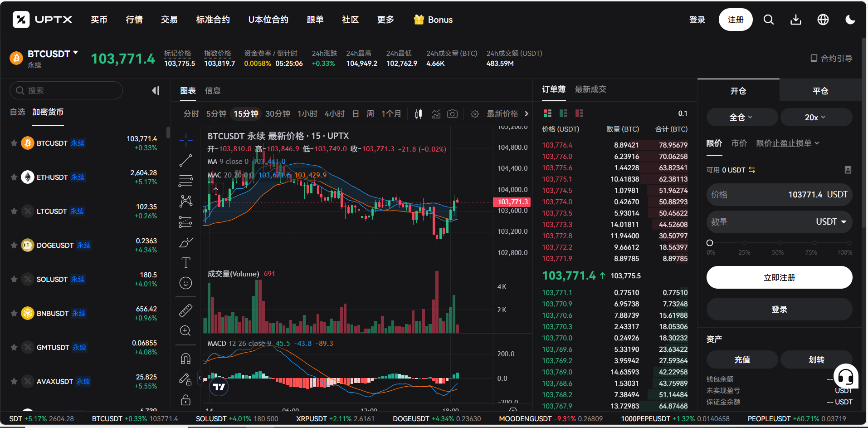Toggle dark mode with the moon icon

850,20
